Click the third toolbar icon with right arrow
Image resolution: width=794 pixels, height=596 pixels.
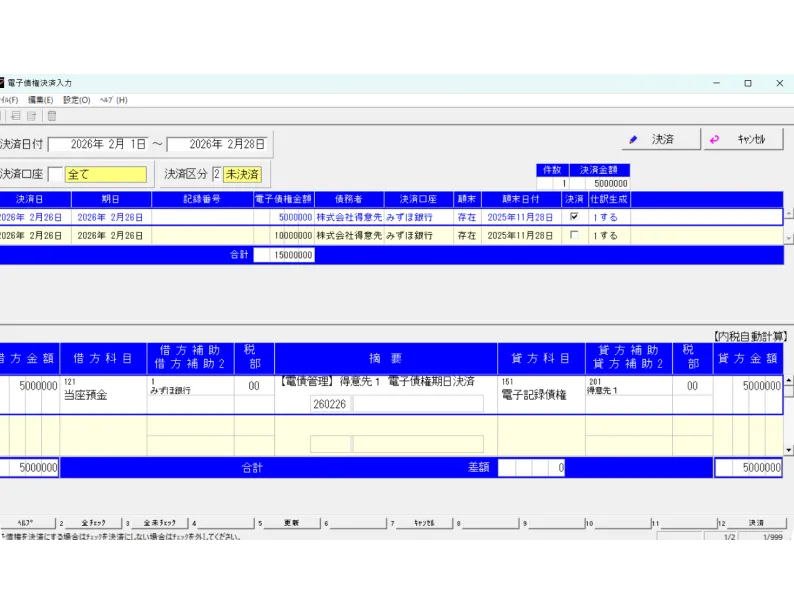point(31,116)
